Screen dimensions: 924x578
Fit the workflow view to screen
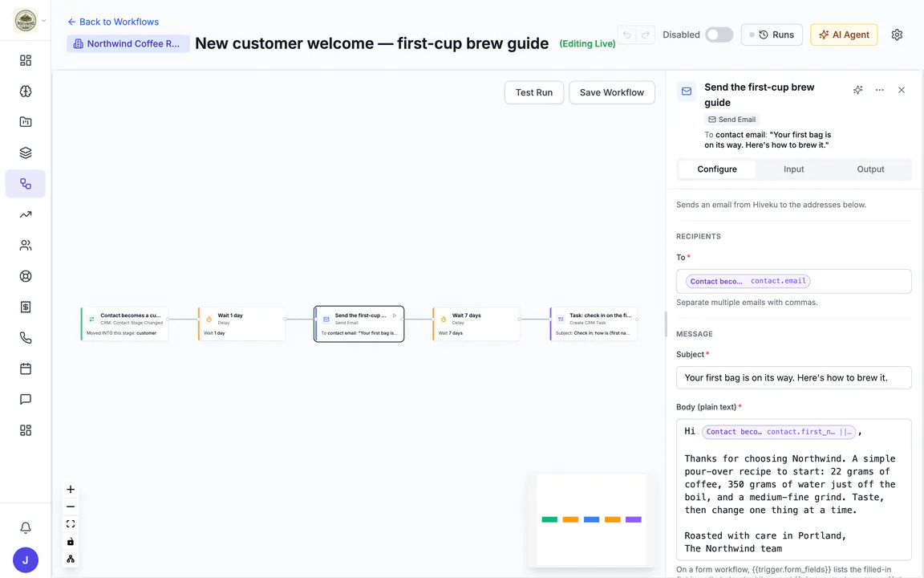[70, 523]
